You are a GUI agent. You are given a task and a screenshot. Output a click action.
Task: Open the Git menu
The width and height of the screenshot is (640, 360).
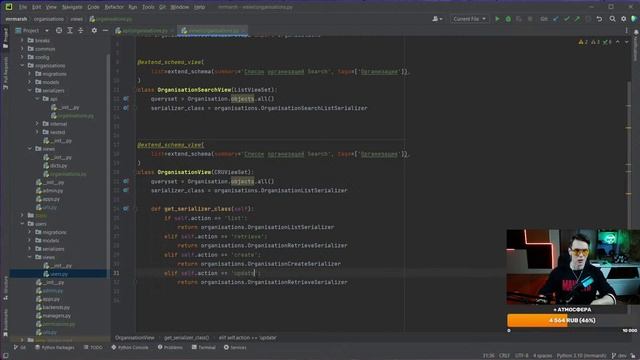162,7
